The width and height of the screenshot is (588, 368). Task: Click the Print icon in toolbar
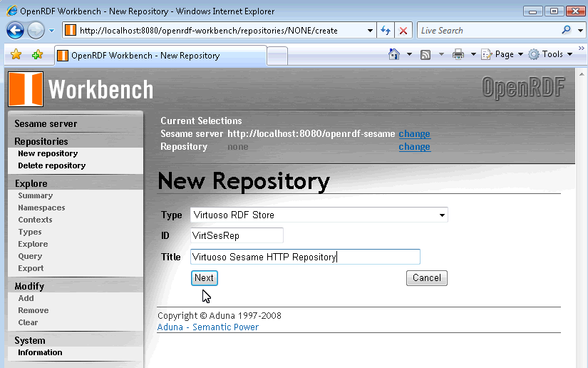pos(458,54)
